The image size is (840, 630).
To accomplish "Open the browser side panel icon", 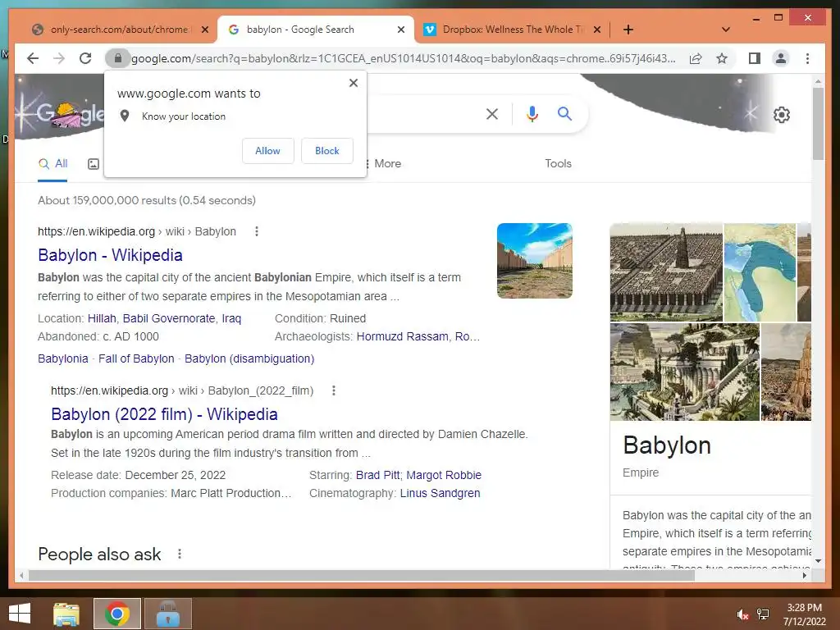I will coord(755,58).
